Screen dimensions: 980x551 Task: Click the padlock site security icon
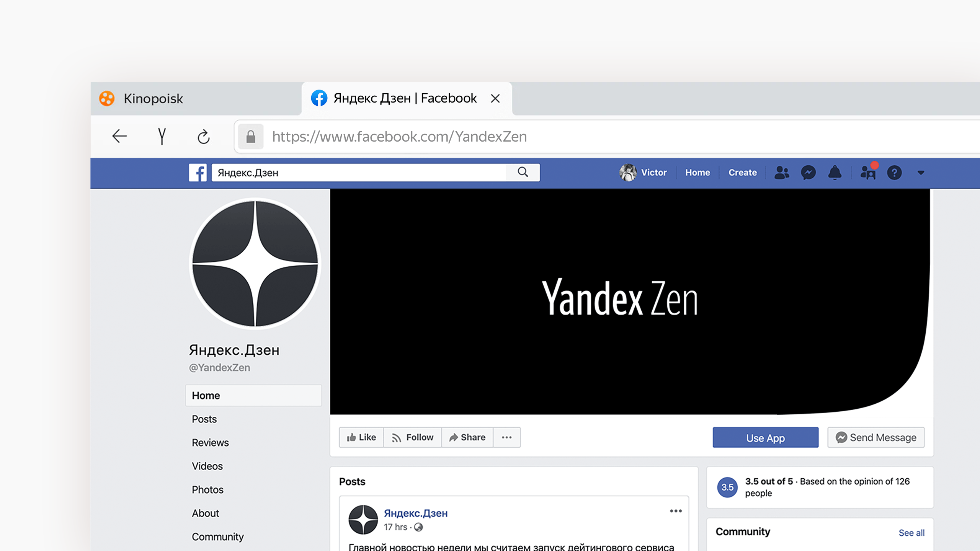251,137
